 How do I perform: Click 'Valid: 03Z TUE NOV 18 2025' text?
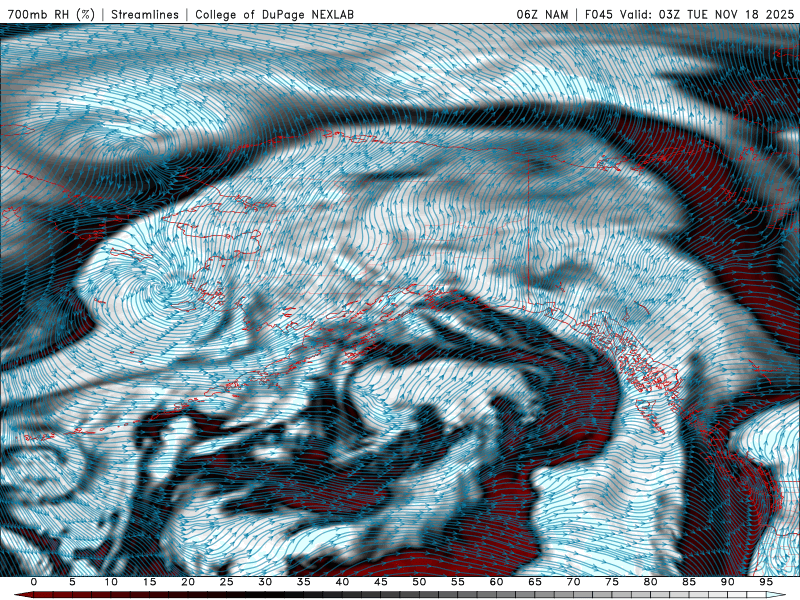coord(707,14)
